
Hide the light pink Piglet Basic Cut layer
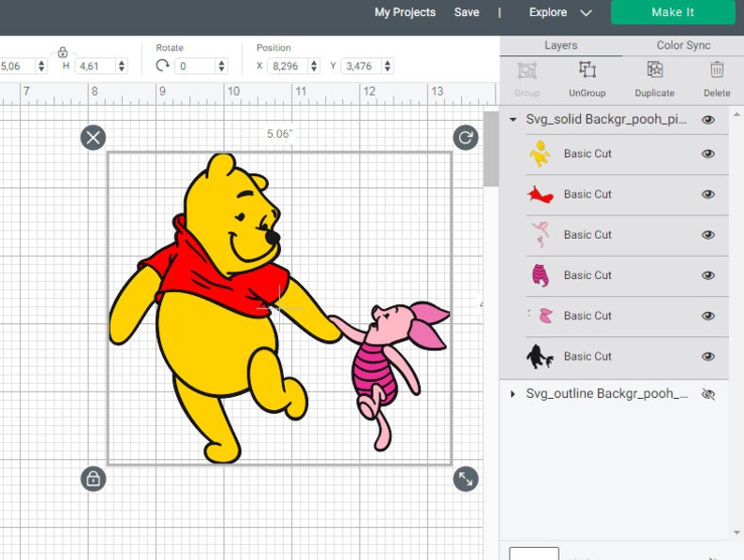tap(708, 235)
